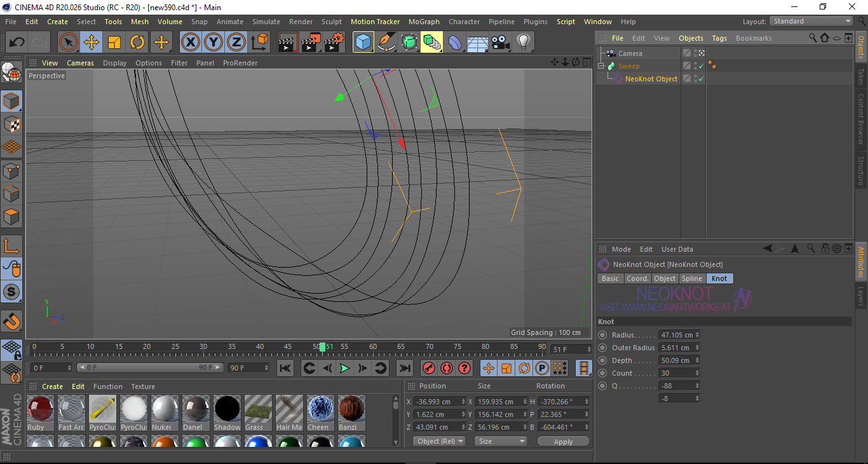This screenshot has height=464, width=868.
Task: Enable Polygons mode in left toolbar
Action: 11,216
